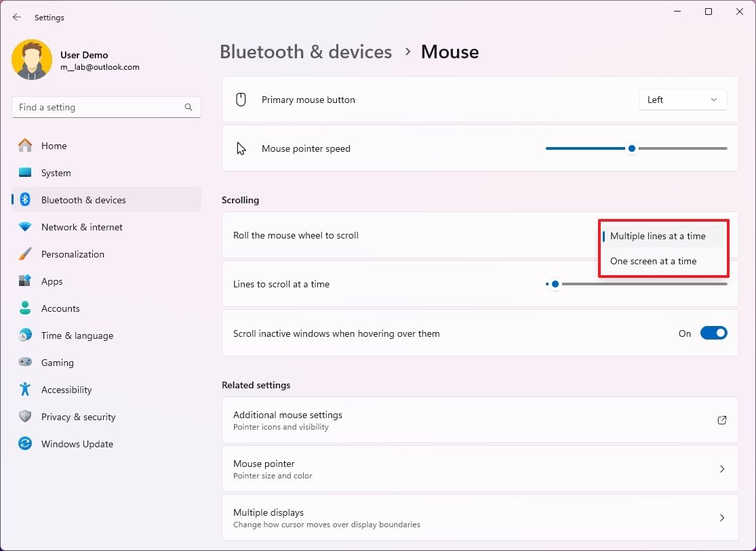Viewport: 756px width, 551px height.
Task: Click the Home icon in the sidebar
Action: pos(26,146)
